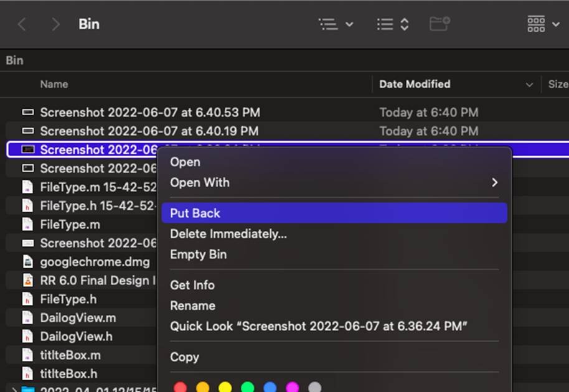Screen dimensions: 569x392
Task: Open the view switcher with up-down arrows
Action: tap(393, 24)
